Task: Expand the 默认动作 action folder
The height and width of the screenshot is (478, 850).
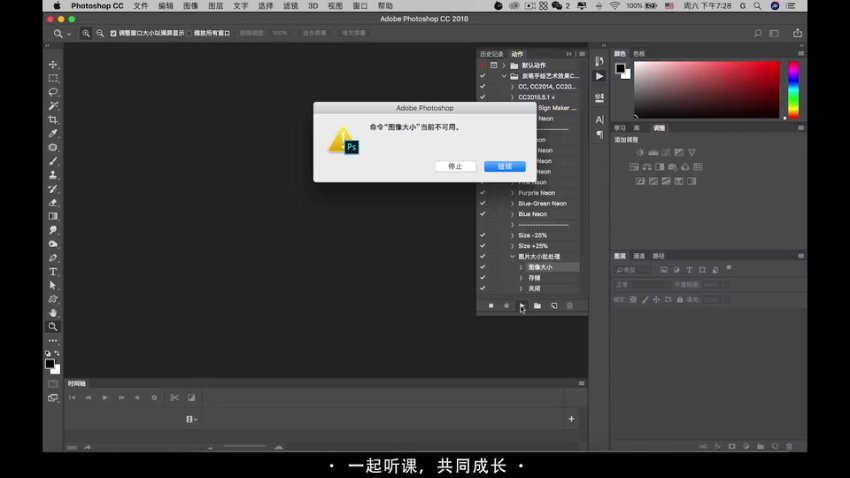Action: [x=504, y=65]
